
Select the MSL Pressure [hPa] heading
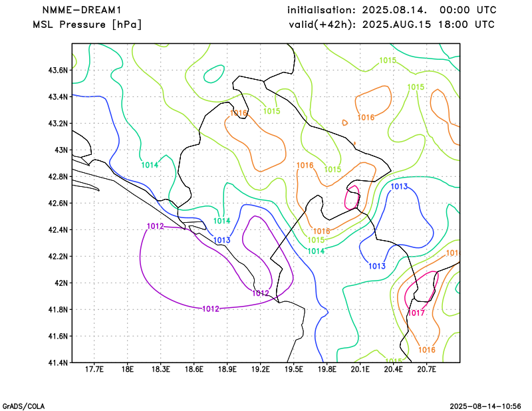pyautogui.click(x=87, y=25)
